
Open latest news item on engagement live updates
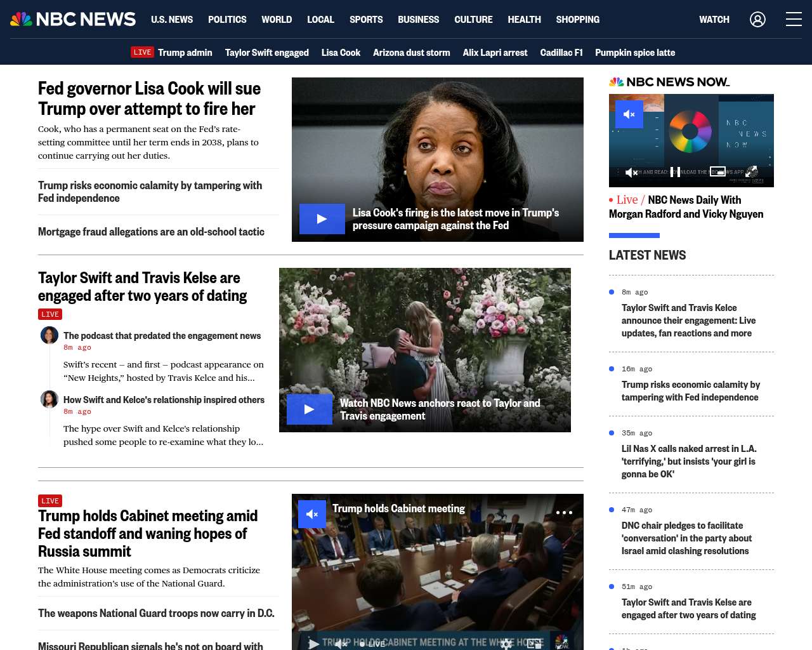[688, 321]
